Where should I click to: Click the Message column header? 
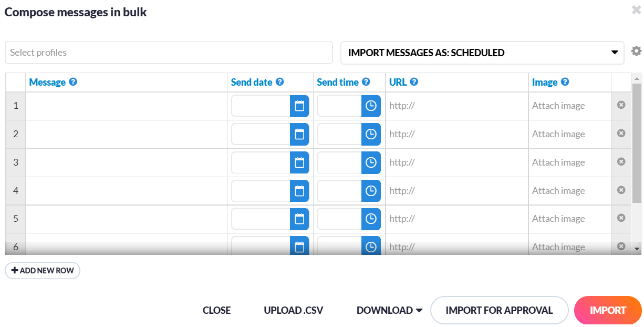pos(47,83)
